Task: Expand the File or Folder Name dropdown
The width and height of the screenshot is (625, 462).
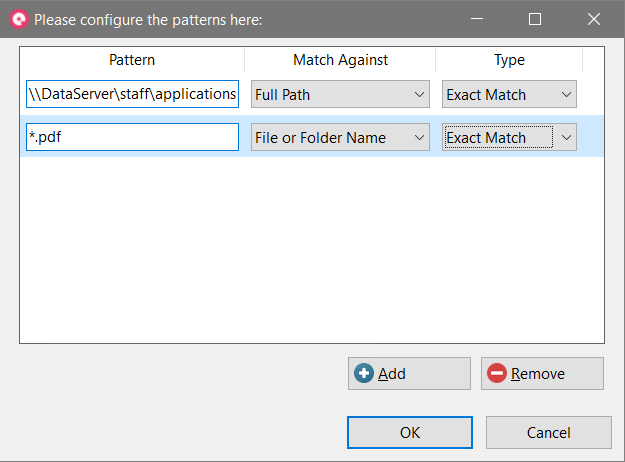Action: 339,138
